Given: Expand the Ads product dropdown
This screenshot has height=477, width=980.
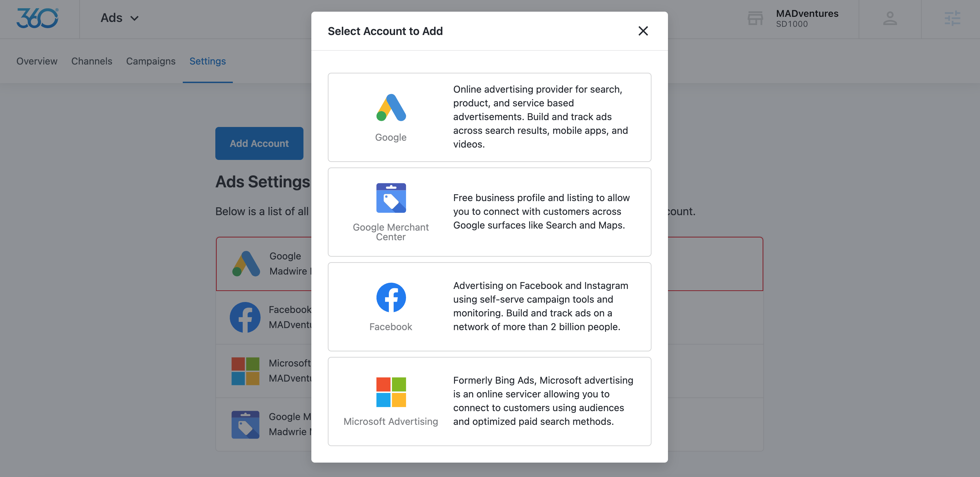Looking at the screenshot, I should (x=119, y=18).
